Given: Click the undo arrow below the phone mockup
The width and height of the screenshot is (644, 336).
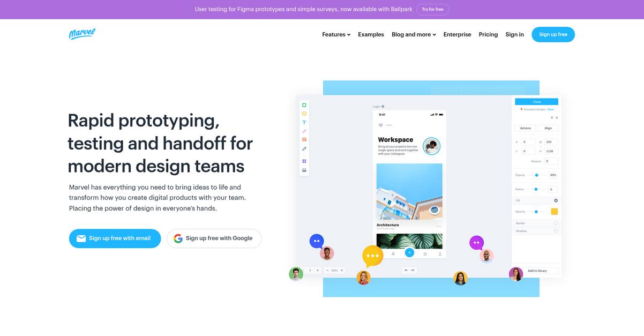Looking at the screenshot, I should 406,270.
